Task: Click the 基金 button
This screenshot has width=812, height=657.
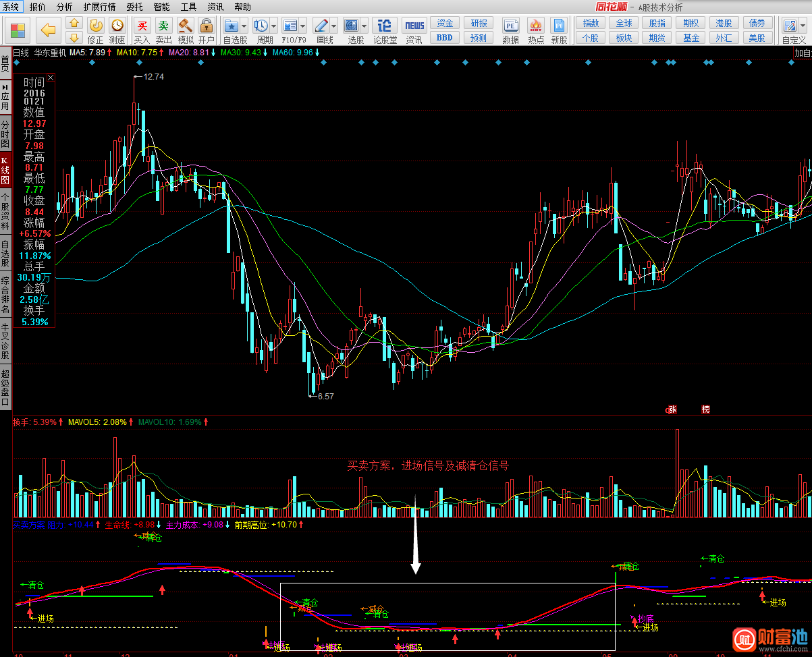Action: click(691, 38)
